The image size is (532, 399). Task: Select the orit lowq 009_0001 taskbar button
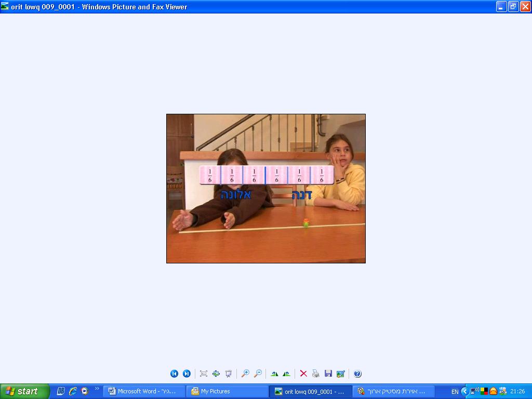coord(311,391)
